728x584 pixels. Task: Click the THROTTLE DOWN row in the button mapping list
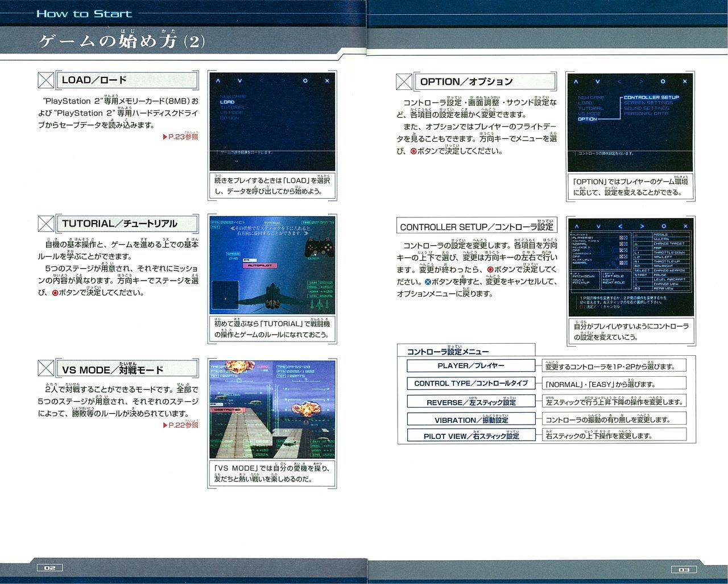(661, 253)
